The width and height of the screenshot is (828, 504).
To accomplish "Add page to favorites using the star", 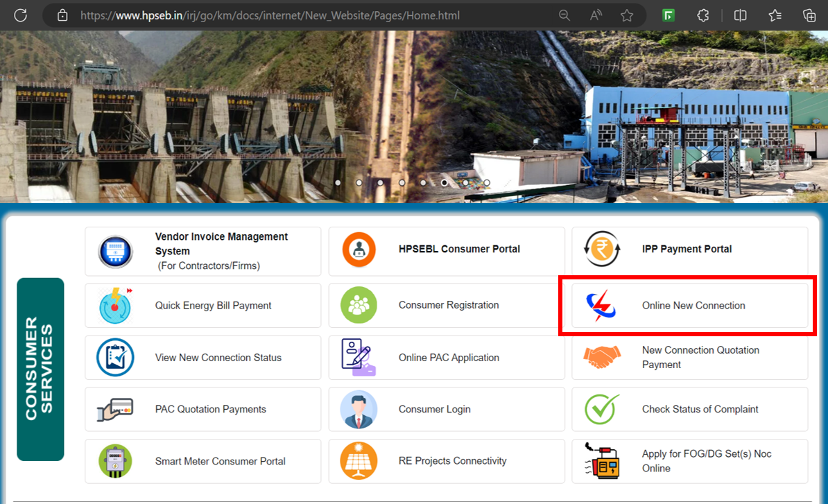I will click(626, 15).
